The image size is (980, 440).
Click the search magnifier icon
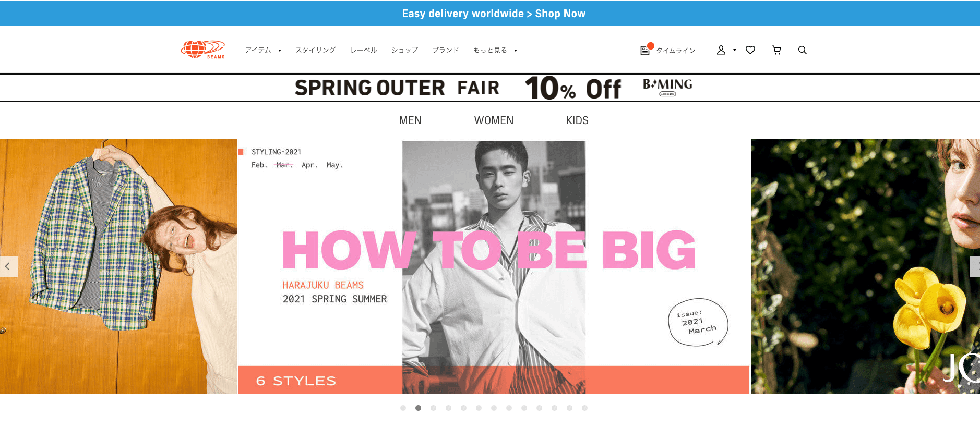pyautogui.click(x=803, y=50)
